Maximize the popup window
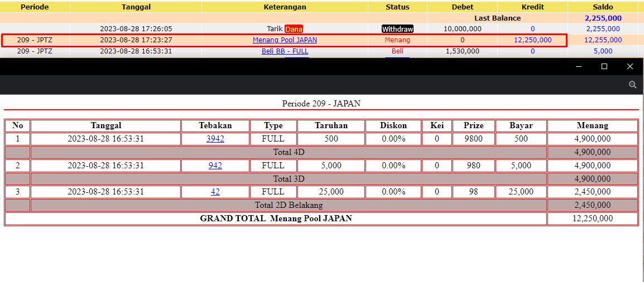 click(x=604, y=66)
